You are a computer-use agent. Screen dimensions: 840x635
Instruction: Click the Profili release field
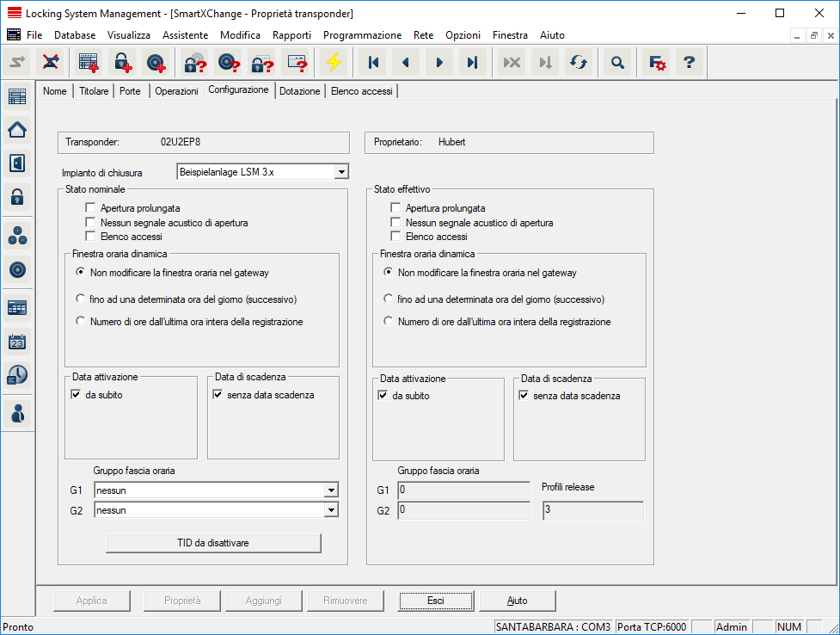pyautogui.click(x=592, y=511)
